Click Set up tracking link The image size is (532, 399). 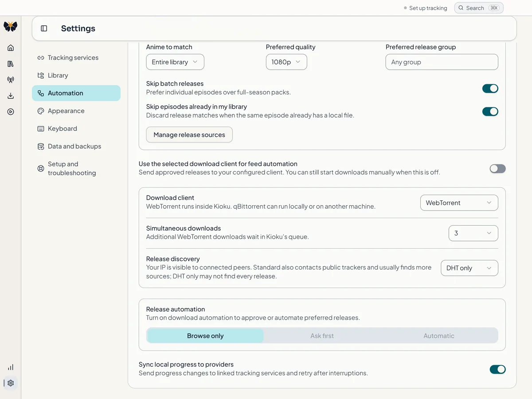pyautogui.click(x=426, y=8)
